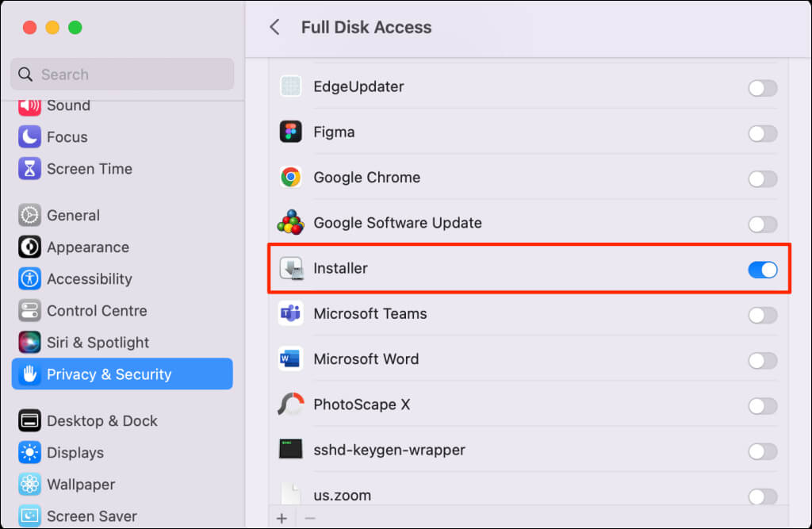Image resolution: width=812 pixels, height=529 pixels.
Task: Click the sshd-keygen-wrapper terminal icon
Action: pos(290,449)
